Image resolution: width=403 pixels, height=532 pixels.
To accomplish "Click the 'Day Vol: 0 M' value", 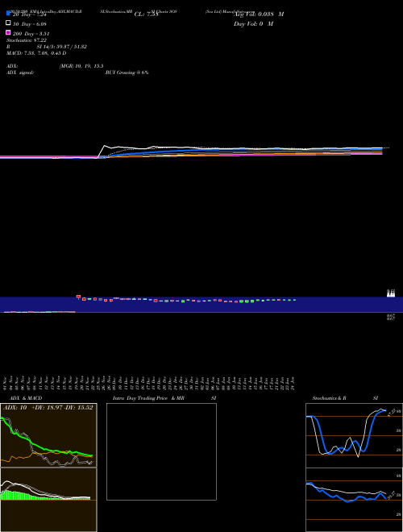I will (x=253, y=24).
